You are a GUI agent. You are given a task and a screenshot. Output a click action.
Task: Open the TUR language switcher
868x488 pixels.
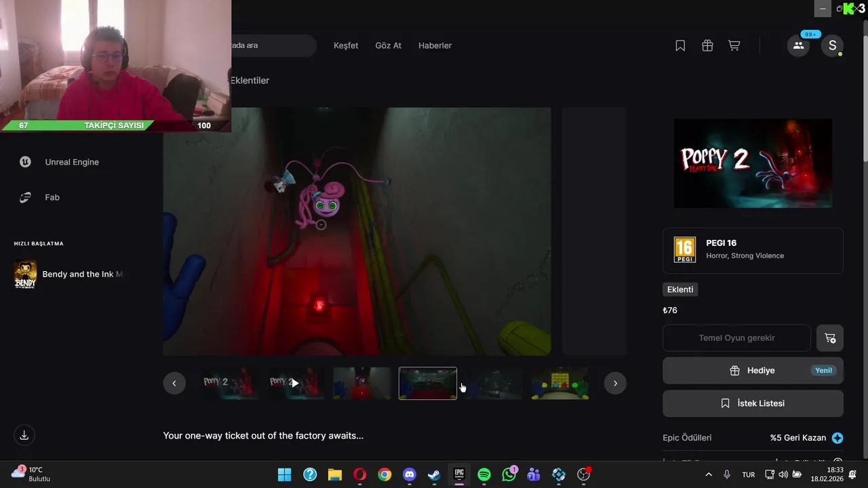749,474
